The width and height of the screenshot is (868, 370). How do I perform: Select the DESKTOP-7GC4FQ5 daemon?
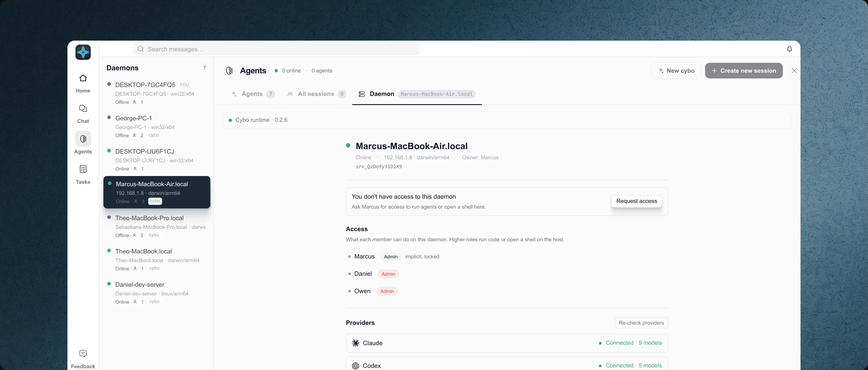click(x=157, y=93)
